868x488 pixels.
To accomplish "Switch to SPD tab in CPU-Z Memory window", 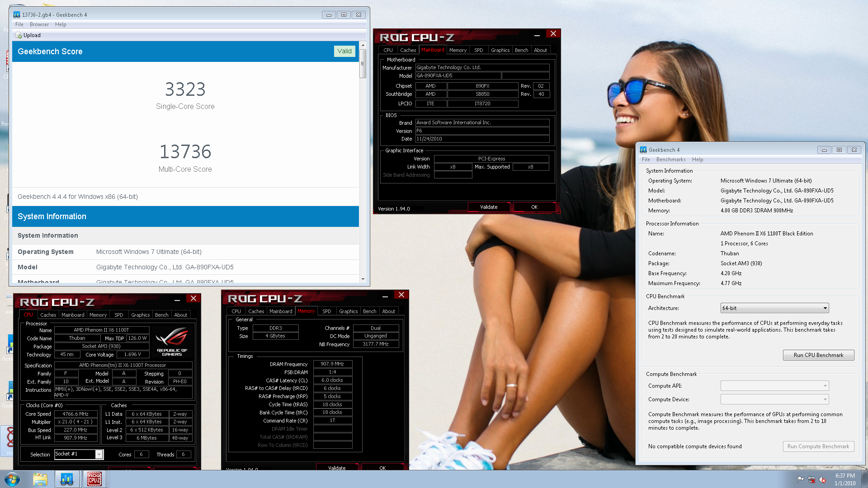I will point(326,311).
